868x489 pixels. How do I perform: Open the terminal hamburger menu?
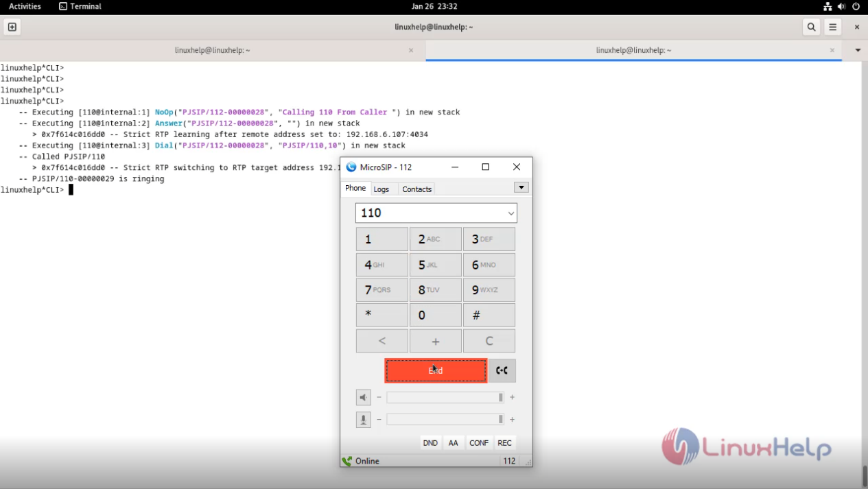click(x=833, y=27)
